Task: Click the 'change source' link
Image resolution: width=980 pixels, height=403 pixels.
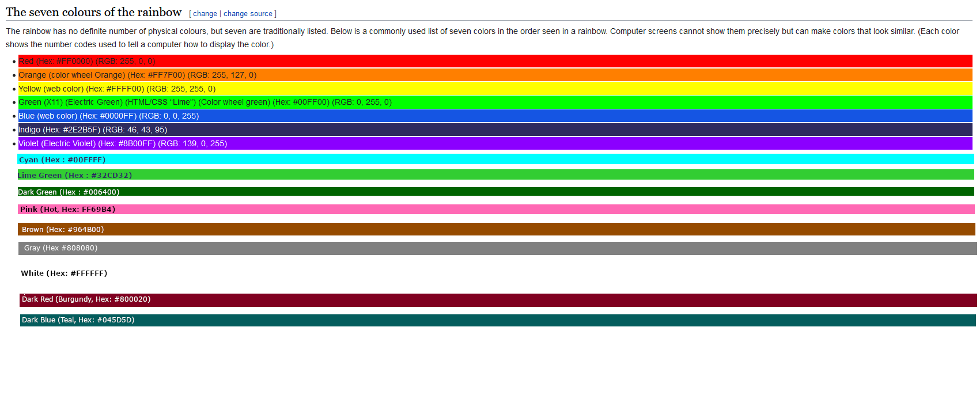Action: click(248, 14)
